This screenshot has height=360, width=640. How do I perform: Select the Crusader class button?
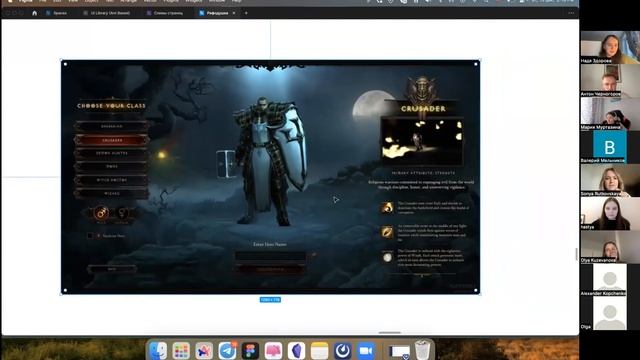coord(112,140)
